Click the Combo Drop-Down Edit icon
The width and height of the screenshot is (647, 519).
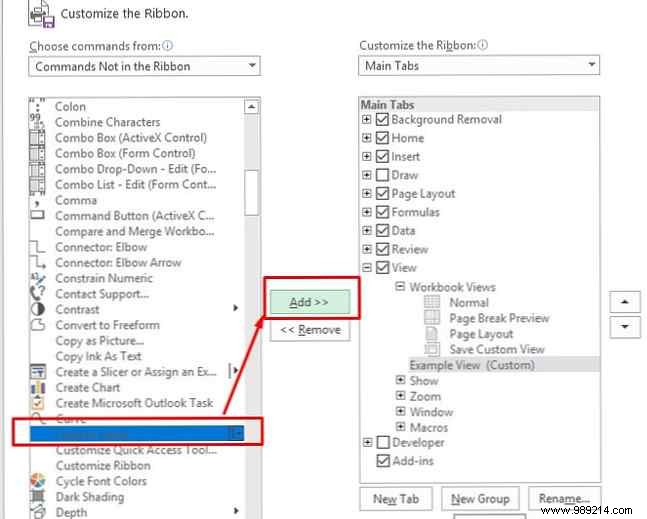(37, 169)
